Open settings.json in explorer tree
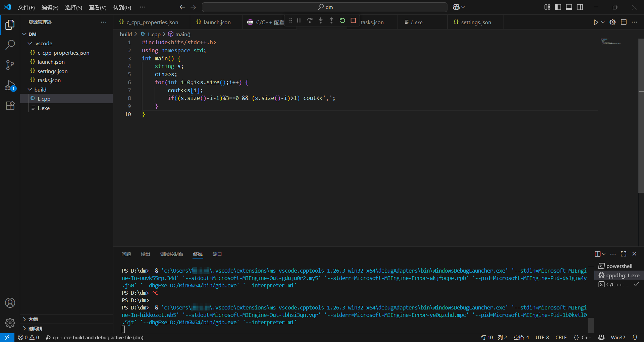The width and height of the screenshot is (644, 342). [x=66, y=71]
